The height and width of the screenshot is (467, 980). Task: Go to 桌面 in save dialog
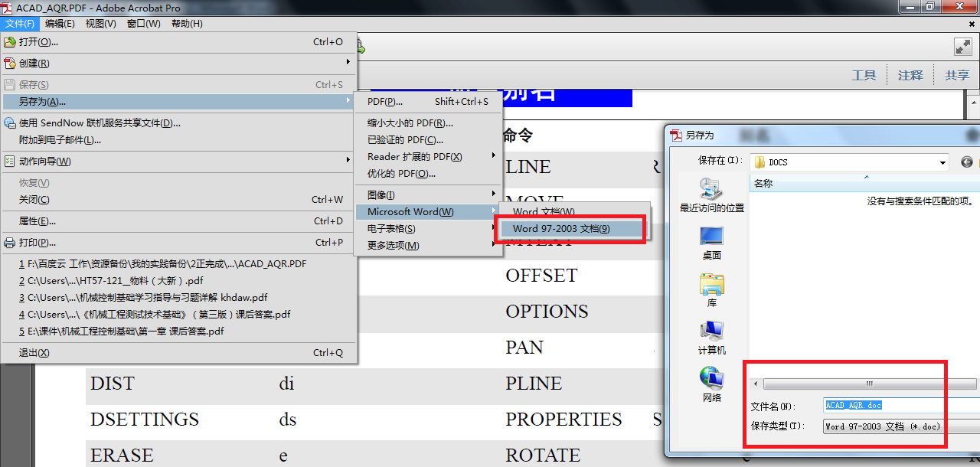(x=712, y=243)
